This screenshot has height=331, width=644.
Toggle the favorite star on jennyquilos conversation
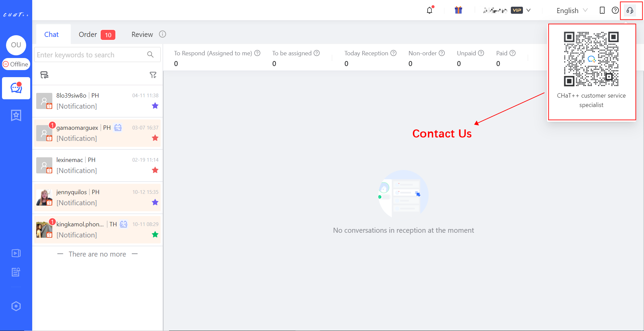point(155,202)
